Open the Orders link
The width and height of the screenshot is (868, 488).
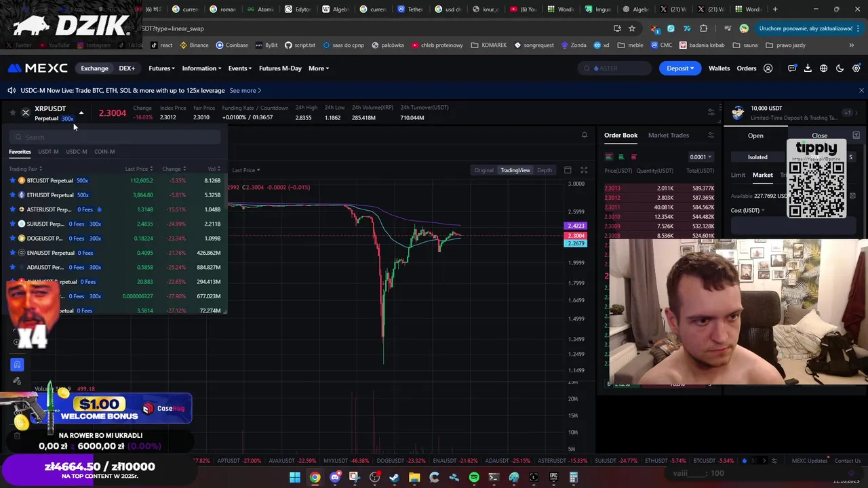747,68
